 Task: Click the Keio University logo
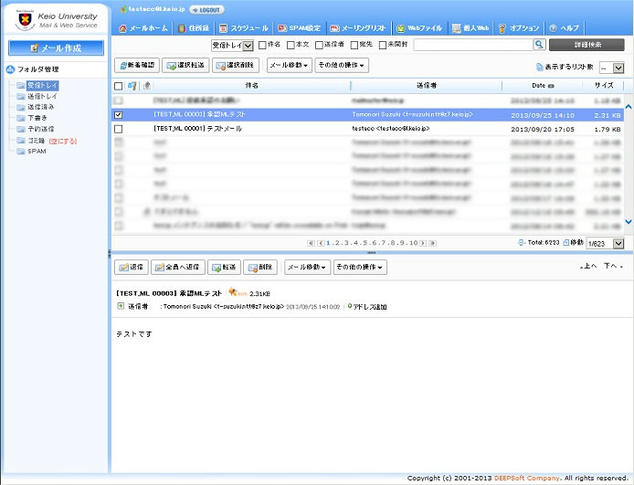54,18
